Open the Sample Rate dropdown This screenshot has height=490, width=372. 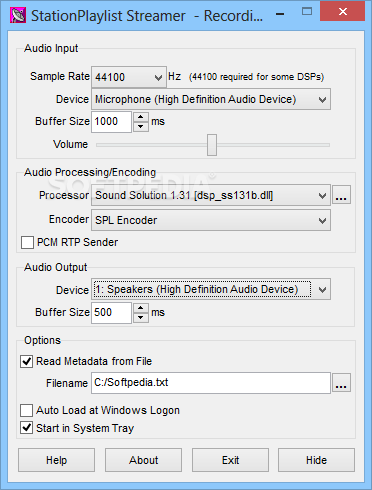129,77
